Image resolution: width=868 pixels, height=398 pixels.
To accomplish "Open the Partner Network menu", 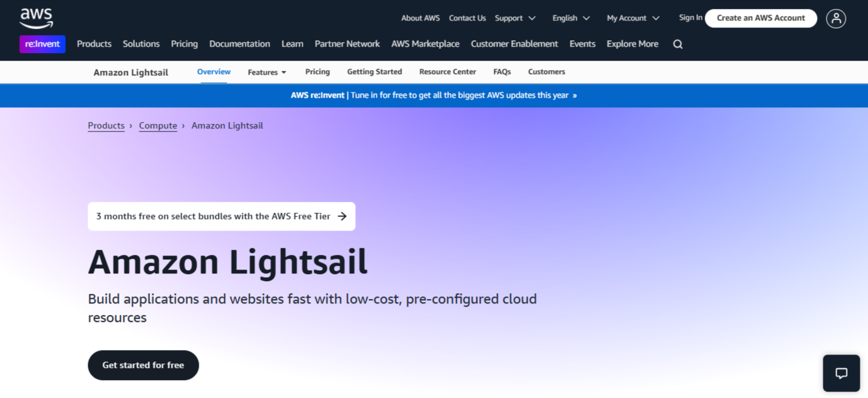I will coord(347,44).
